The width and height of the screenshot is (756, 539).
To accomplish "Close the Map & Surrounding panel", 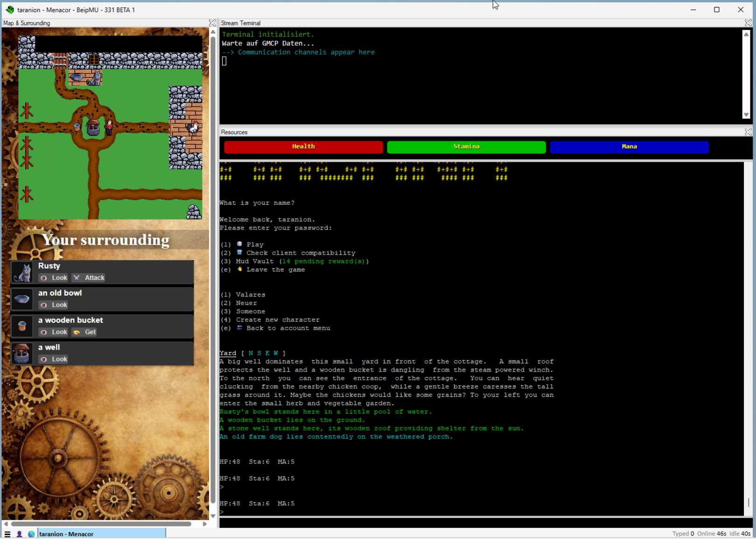I will tap(212, 23).
